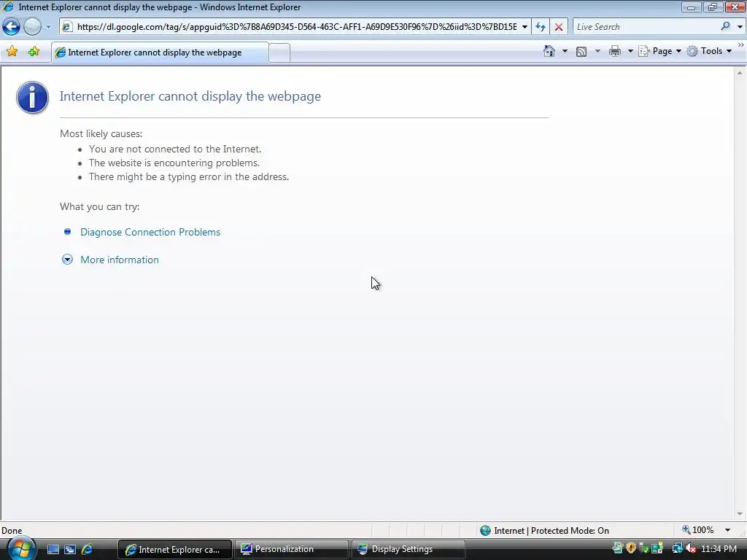Go to Home page icon
Screen dimensions: 747x560
point(549,51)
